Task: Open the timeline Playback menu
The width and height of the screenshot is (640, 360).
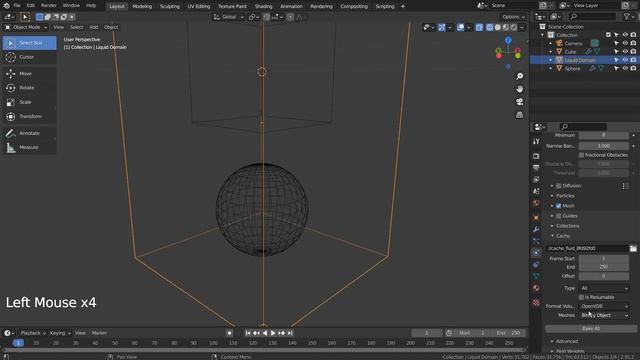Action: pyautogui.click(x=33, y=333)
